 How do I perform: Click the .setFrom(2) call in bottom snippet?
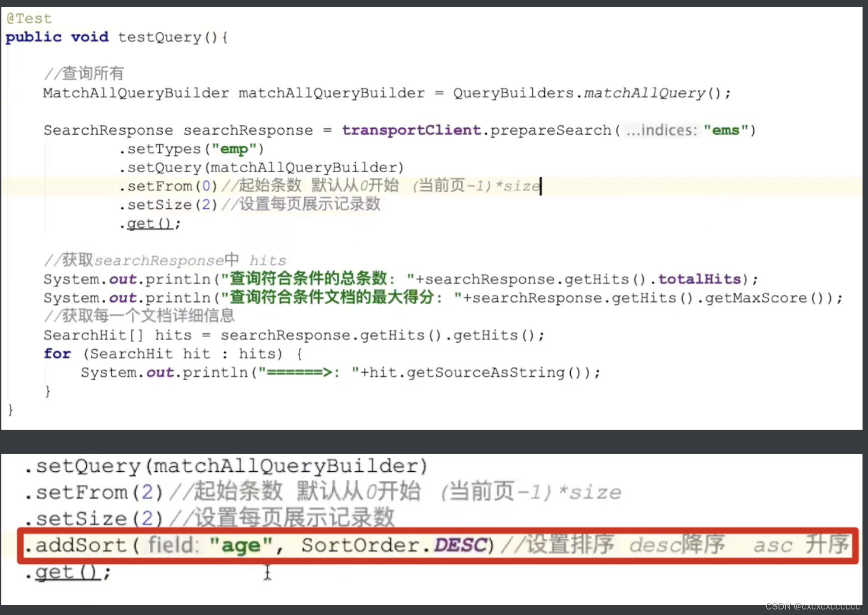(94, 492)
